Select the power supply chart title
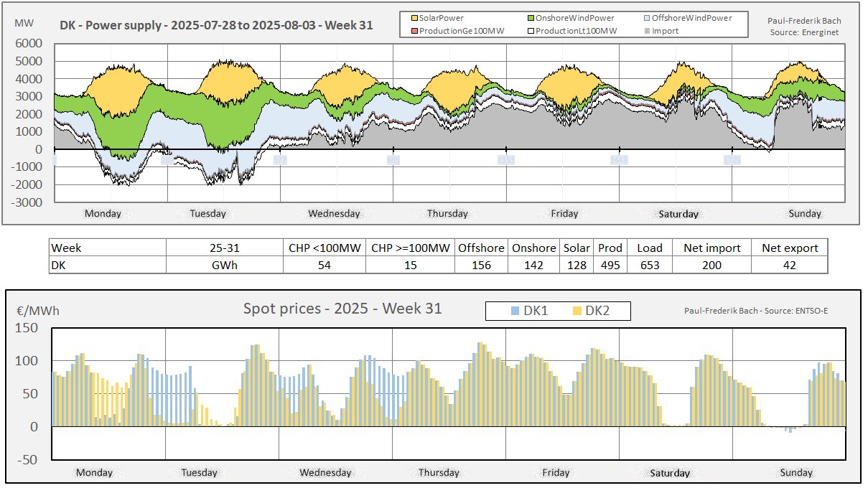 pos(216,26)
